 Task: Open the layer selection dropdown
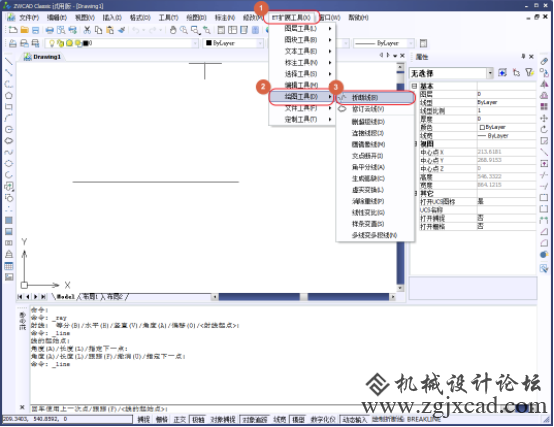[195, 43]
